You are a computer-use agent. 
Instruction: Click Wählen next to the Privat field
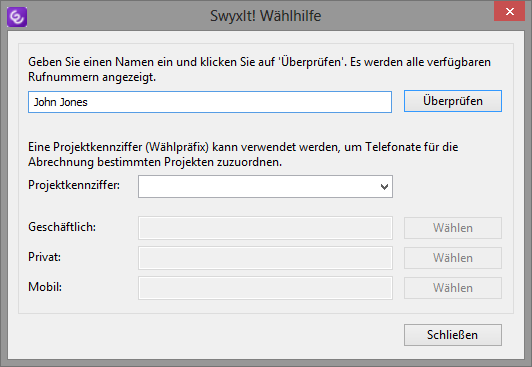(453, 258)
